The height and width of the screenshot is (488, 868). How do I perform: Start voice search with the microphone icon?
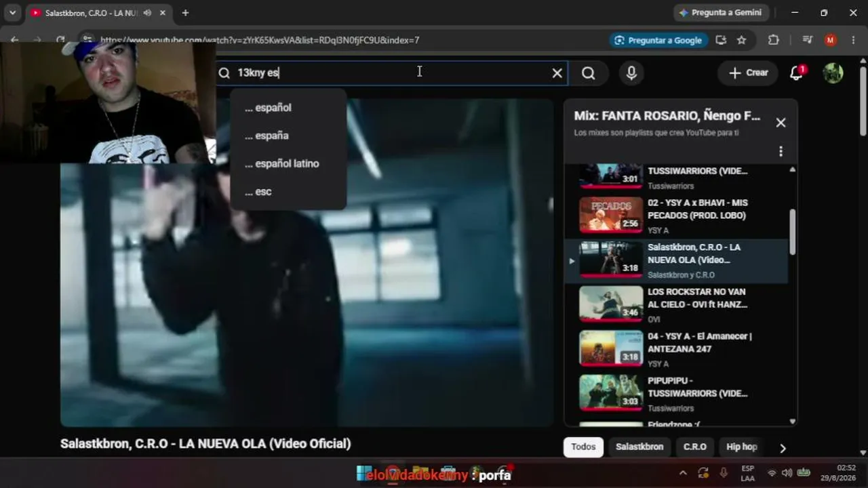(631, 73)
